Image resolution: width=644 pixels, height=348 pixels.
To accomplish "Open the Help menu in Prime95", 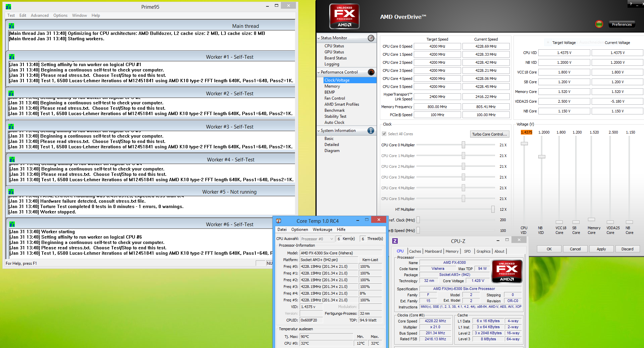I will 96,15.
